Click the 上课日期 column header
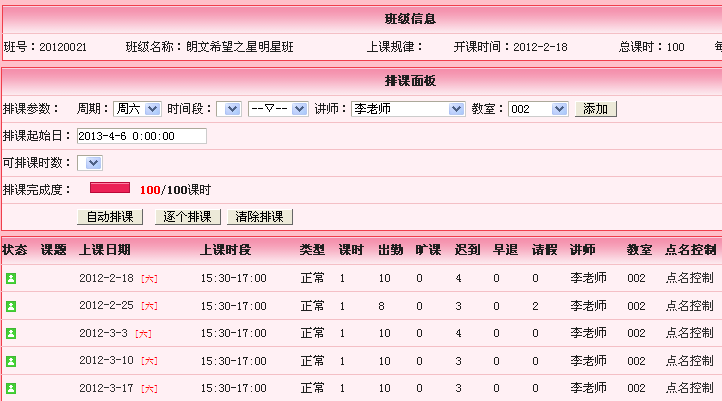The height and width of the screenshot is (401, 722). [105, 250]
